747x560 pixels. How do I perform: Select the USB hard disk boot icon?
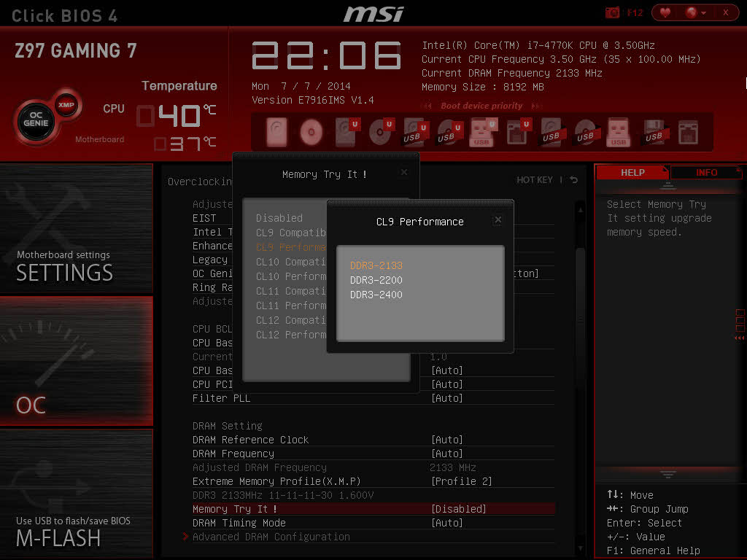point(551,132)
